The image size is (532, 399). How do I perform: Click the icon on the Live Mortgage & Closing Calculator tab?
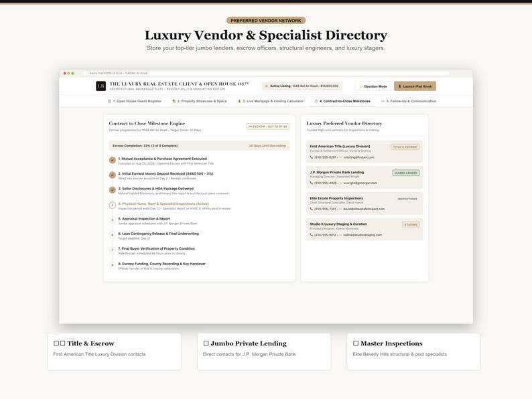[239, 101]
